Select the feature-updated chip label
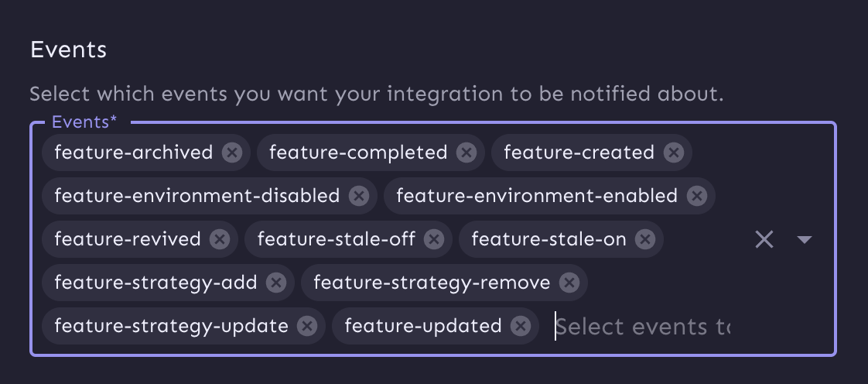Image resolution: width=868 pixels, height=384 pixels. pos(422,326)
